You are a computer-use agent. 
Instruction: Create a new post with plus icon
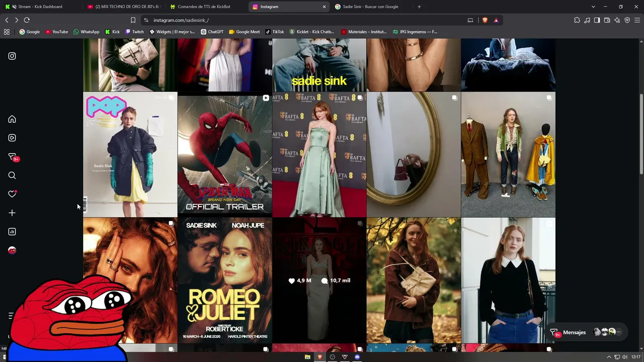click(x=12, y=213)
